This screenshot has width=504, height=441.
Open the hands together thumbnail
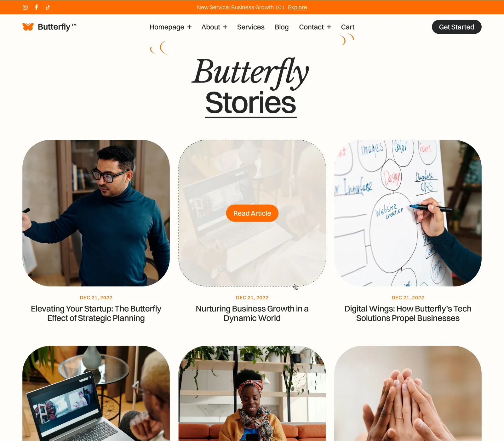[x=408, y=393]
